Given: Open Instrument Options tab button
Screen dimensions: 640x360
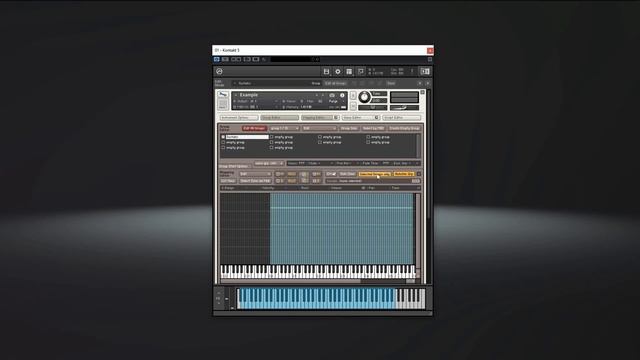Looking at the screenshot, I should point(239,118).
